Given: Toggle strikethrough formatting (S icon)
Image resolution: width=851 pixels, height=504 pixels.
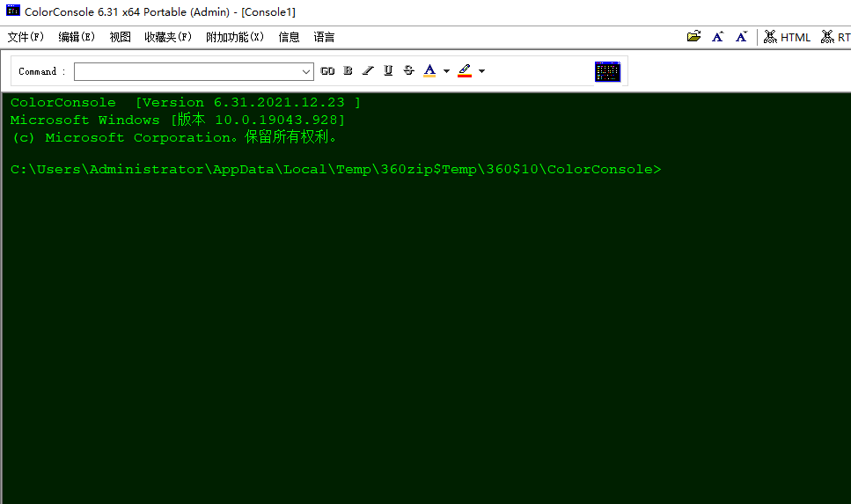Looking at the screenshot, I should 408,71.
